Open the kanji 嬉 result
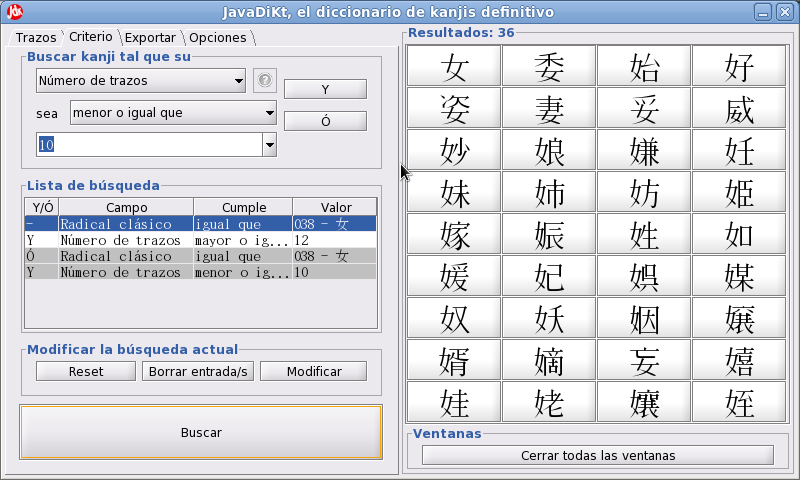This screenshot has height=480, width=800. [x=739, y=360]
